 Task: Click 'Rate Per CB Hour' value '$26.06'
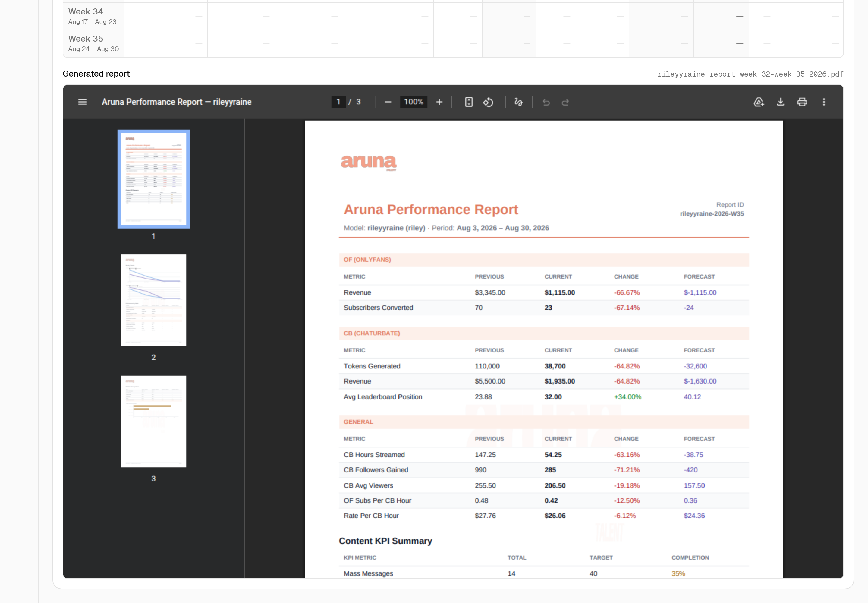coord(555,516)
